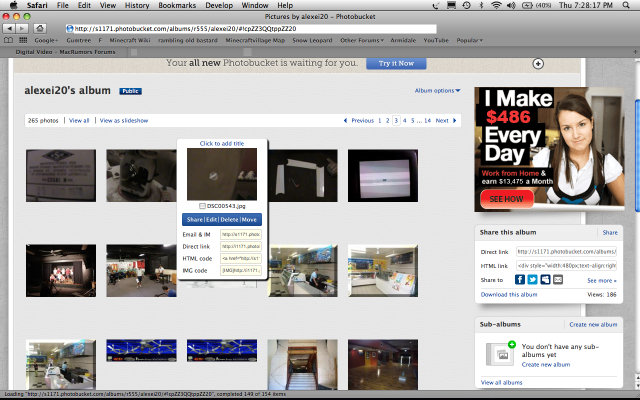Click the banner's round plus icon
The image size is (640, 400).
pyautogui.click(x=538, y=64)
